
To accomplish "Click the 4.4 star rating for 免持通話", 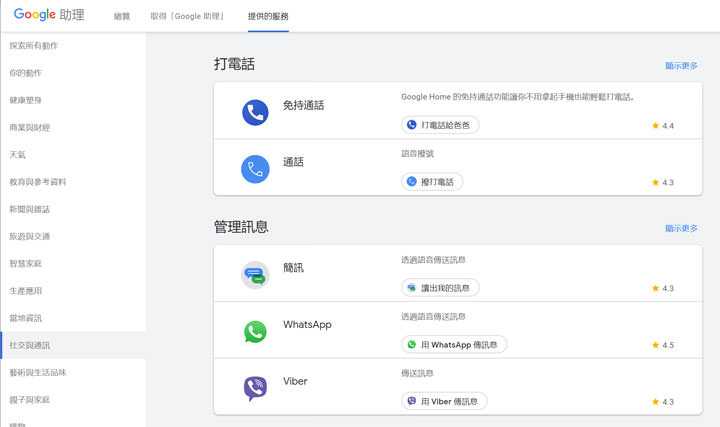I will pyautogui.click(x=663, y=125).
